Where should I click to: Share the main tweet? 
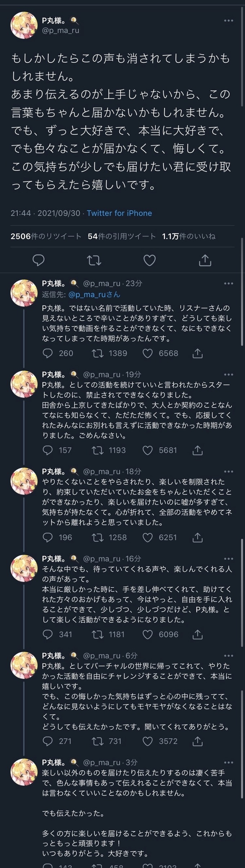(x=205, y=260)
